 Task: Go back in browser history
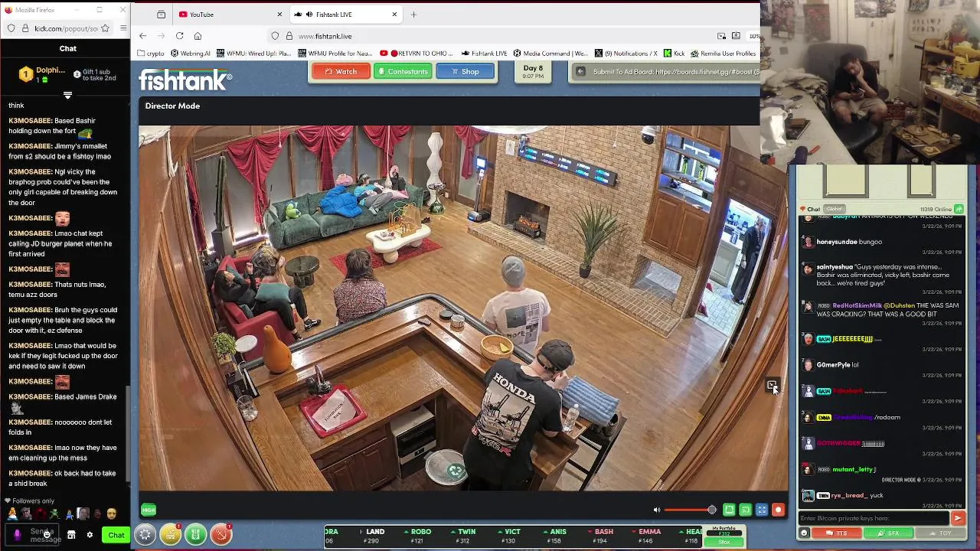(x=142, y=36)
